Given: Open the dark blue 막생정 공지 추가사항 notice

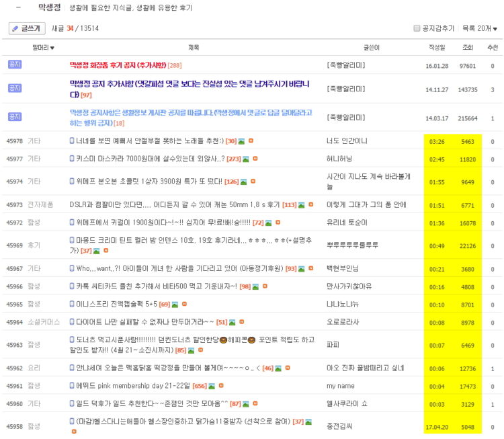Looking at the screenshot, I should point(190,89).
